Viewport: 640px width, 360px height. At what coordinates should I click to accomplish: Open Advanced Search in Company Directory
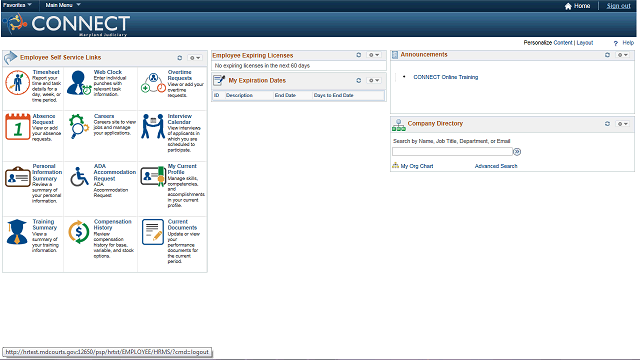tap(496, 166)
